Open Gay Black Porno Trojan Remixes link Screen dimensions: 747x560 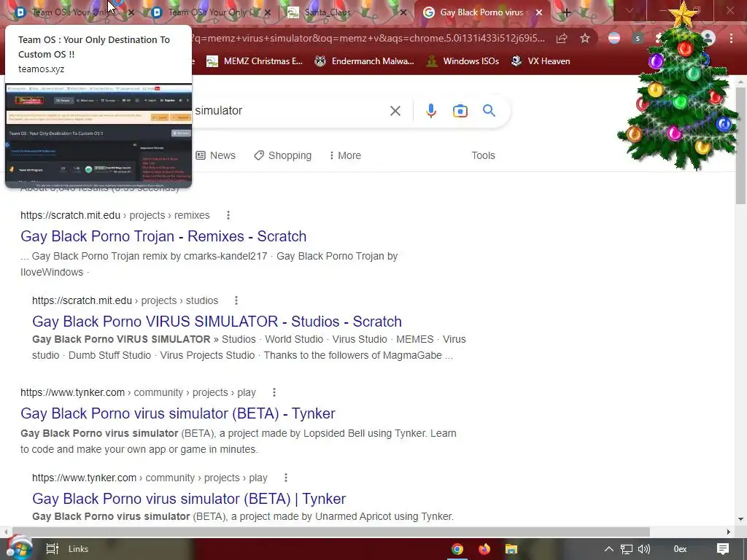pyautogui.click(x=163, y=236)
